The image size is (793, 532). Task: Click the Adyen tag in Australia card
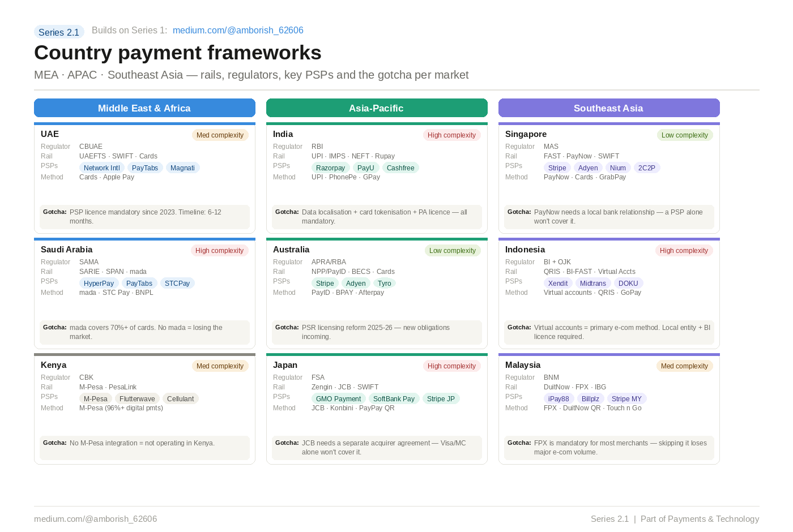pos(356,284)
